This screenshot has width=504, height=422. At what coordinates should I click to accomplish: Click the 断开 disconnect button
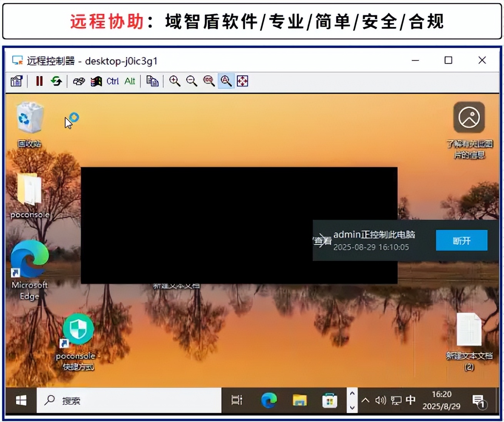(461, 240)
